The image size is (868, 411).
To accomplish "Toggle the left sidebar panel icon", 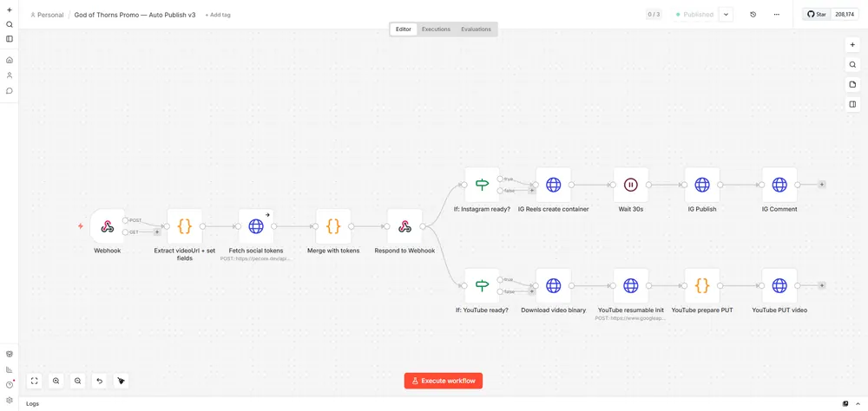I will 10,39.
